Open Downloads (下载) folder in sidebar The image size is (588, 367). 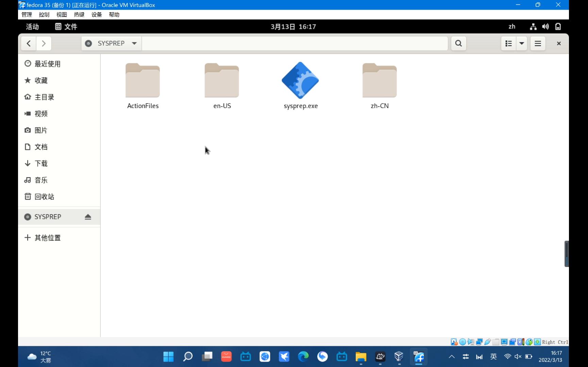[x=59, y=164]
